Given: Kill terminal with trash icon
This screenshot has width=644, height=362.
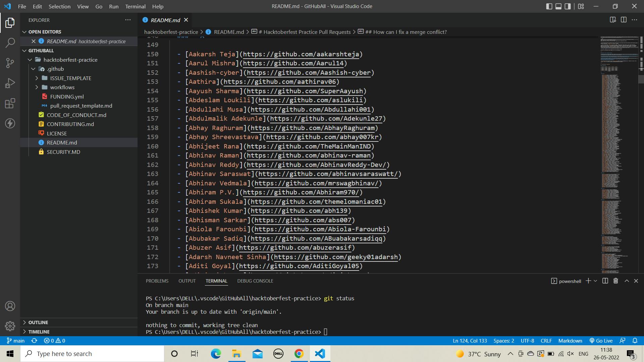Looking at the screenshot, I should [x=616, y=281].
